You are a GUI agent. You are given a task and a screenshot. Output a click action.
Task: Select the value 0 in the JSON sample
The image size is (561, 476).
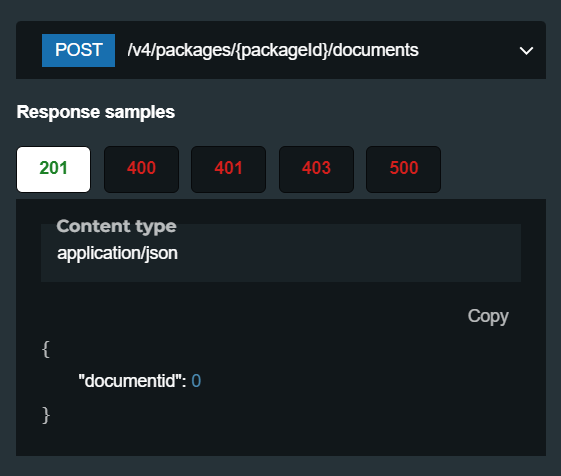pos(196,381)
